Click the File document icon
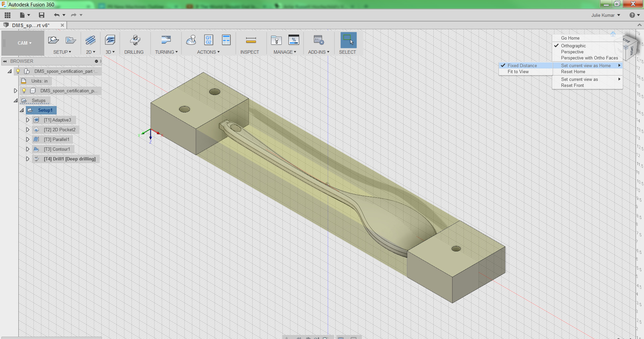Screen dimensions: 644x339 (22, 15)
